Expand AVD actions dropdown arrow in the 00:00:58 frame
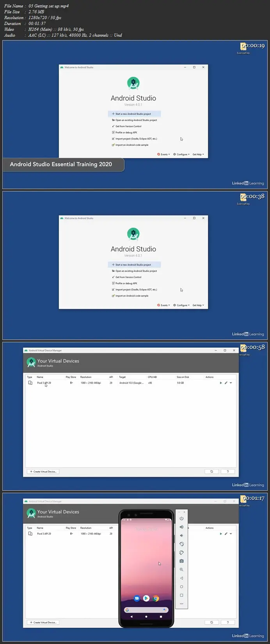The height and width of the screenshot is (644, 270). tap(231, 383)
